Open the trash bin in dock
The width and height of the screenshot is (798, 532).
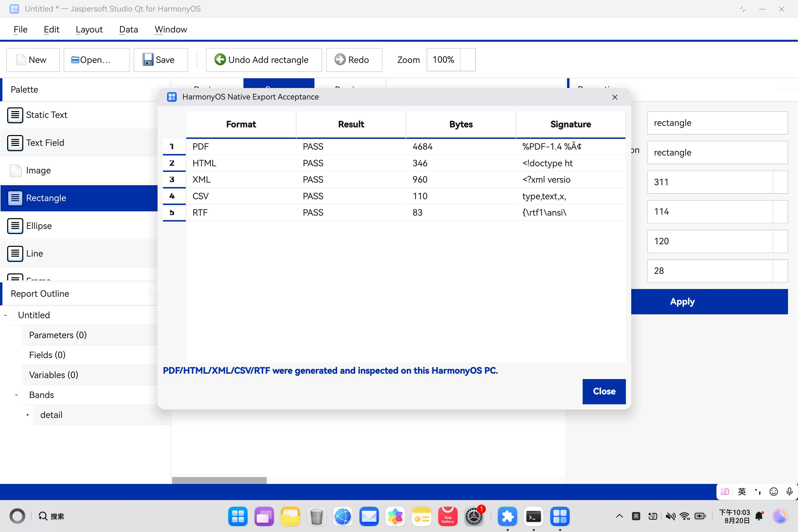click(x=317, y=516)
